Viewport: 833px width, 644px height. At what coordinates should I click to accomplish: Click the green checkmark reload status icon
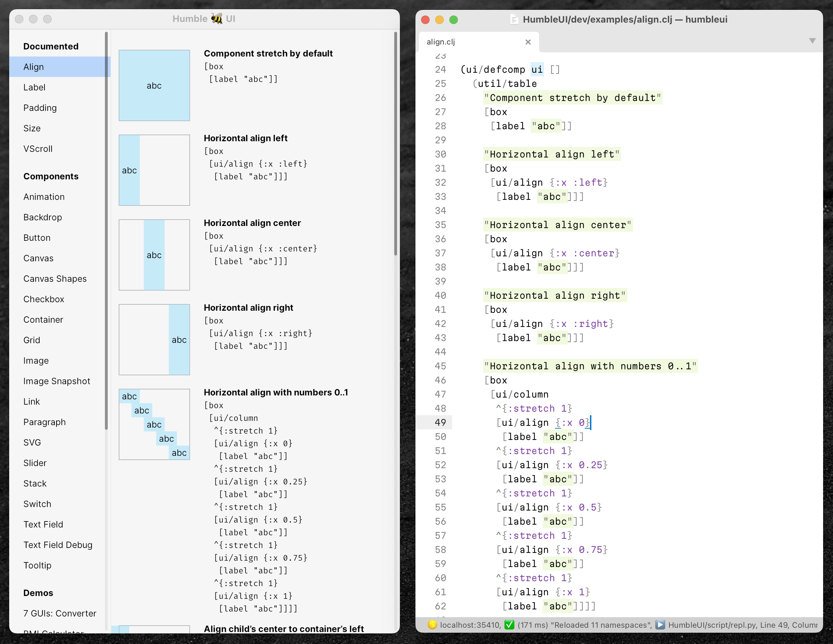[509, 625]
